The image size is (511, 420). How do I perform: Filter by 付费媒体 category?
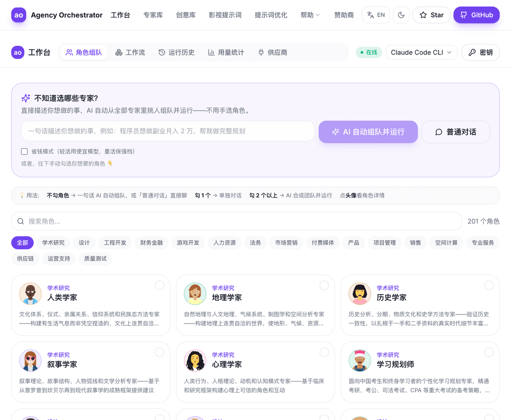[x=323, y=243]
